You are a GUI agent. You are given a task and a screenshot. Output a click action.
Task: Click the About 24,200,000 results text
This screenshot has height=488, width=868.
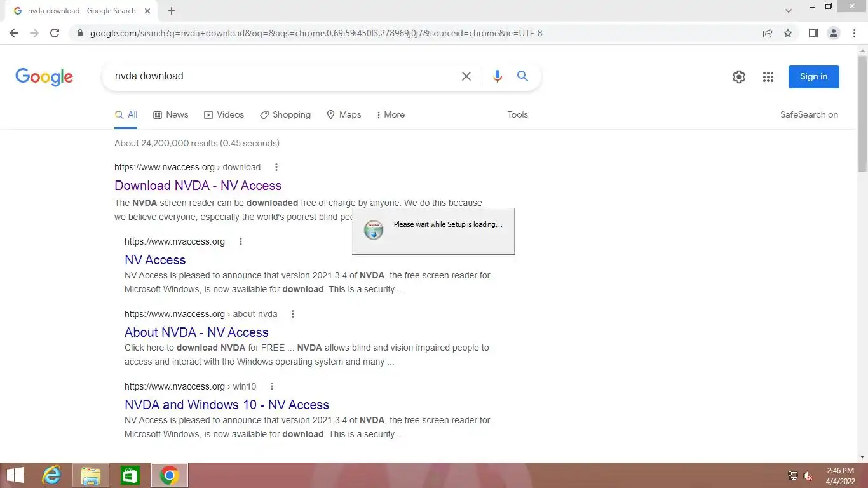click(197, 143)
